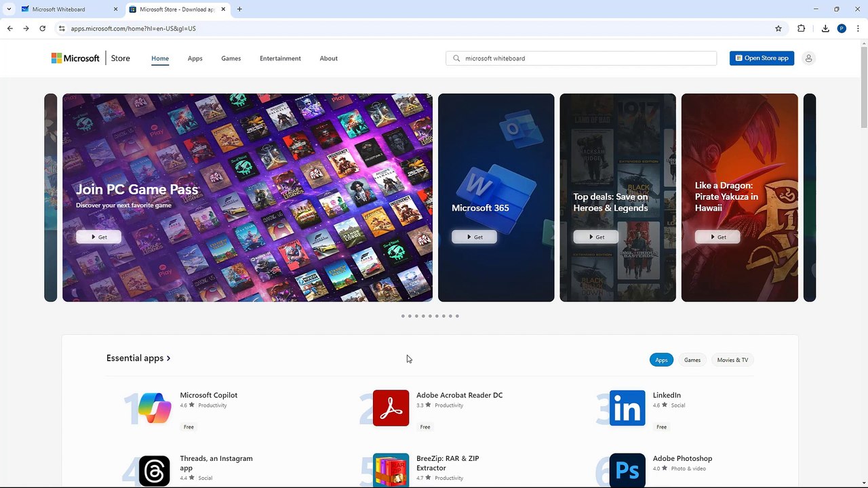Viewport: 868px width, 488px height.
Task: Click Get on the Microsoft 365 card
Action: click(x=474, y=237)
